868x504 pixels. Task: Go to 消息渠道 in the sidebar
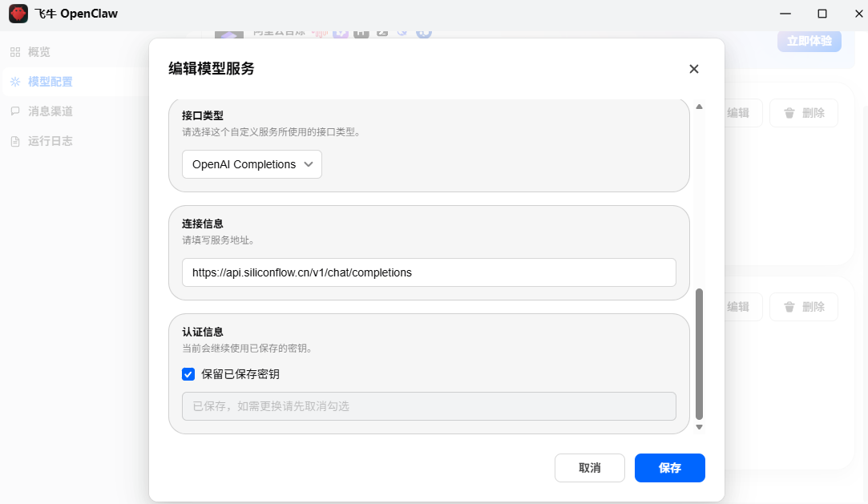[50, 111]
